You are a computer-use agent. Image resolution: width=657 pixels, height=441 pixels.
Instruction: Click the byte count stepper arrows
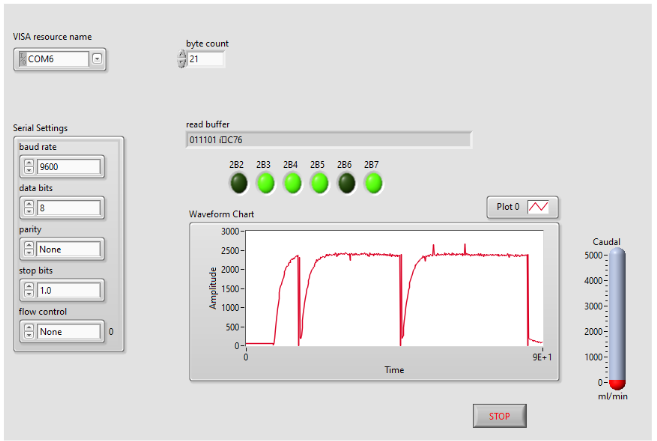182,60
